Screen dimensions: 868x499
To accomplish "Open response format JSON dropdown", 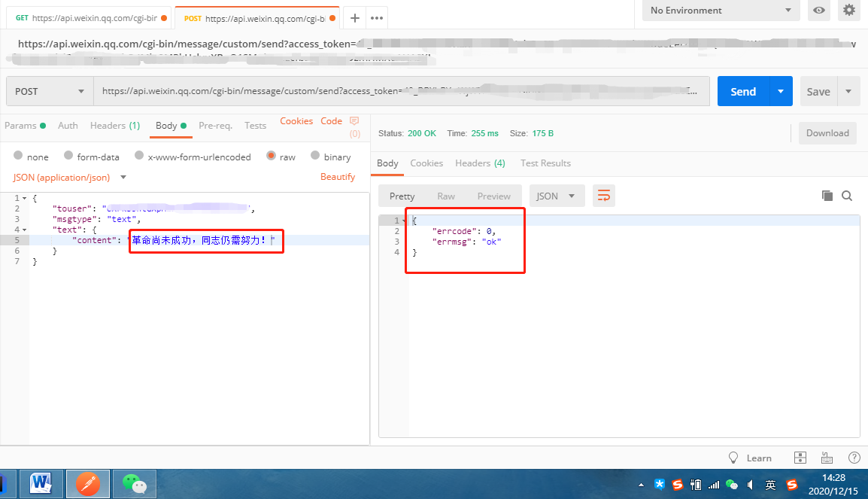I will pyautogui.click(x=557, y=196).
